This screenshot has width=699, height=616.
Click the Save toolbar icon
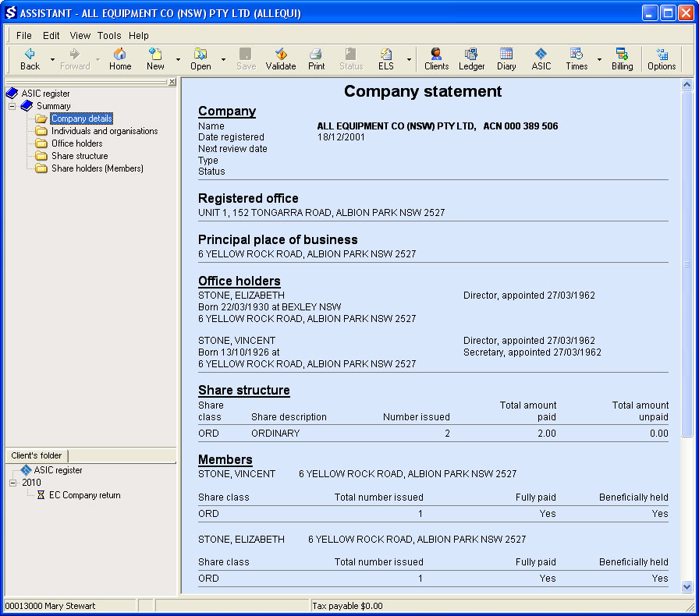(x=246, y=59)
